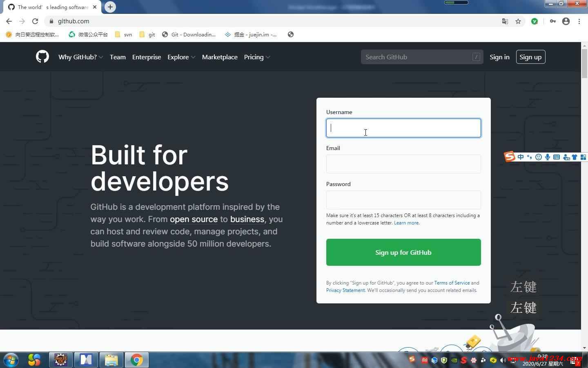Viewport: 588px width, 368px height.
Task: Open the Marketplace nav link
Action: [x=220, y=57]
